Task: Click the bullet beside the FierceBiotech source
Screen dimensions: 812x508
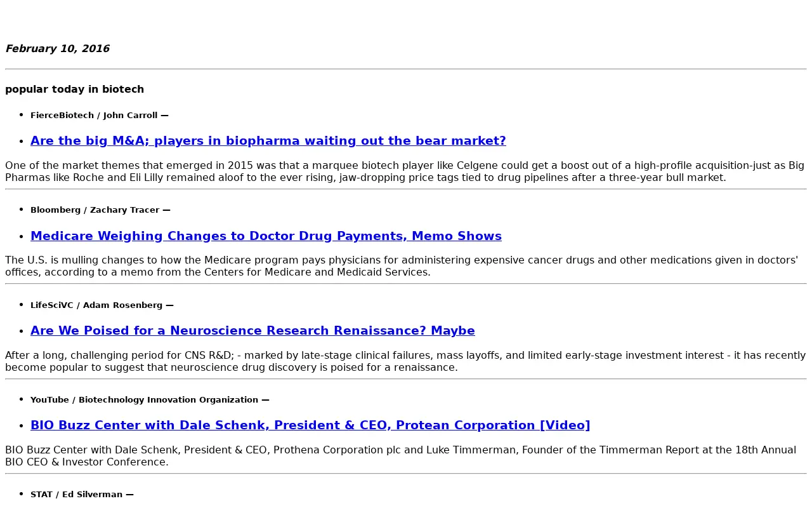Action: coord(22,116)
